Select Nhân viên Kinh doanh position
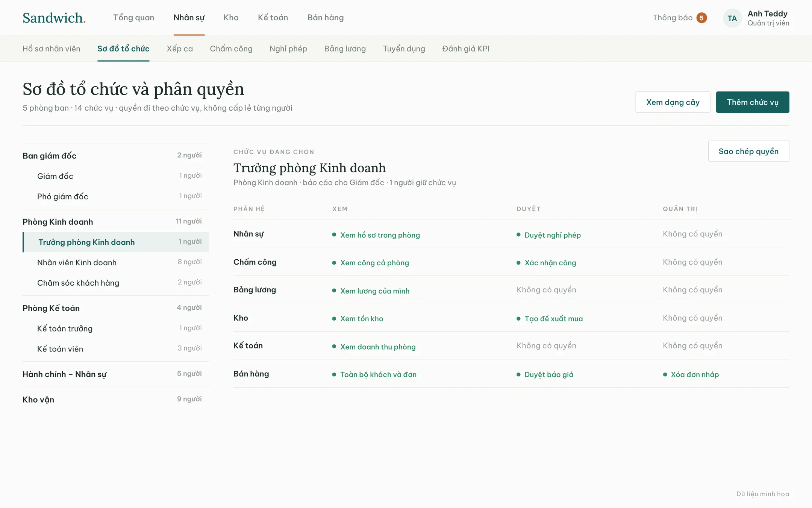 (x=115, y=262)
